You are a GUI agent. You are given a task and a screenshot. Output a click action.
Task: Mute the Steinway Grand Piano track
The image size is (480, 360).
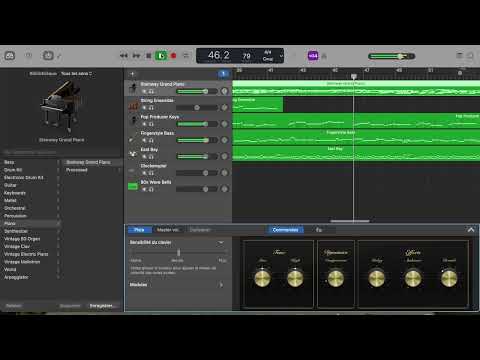click(x=144, y=91)
